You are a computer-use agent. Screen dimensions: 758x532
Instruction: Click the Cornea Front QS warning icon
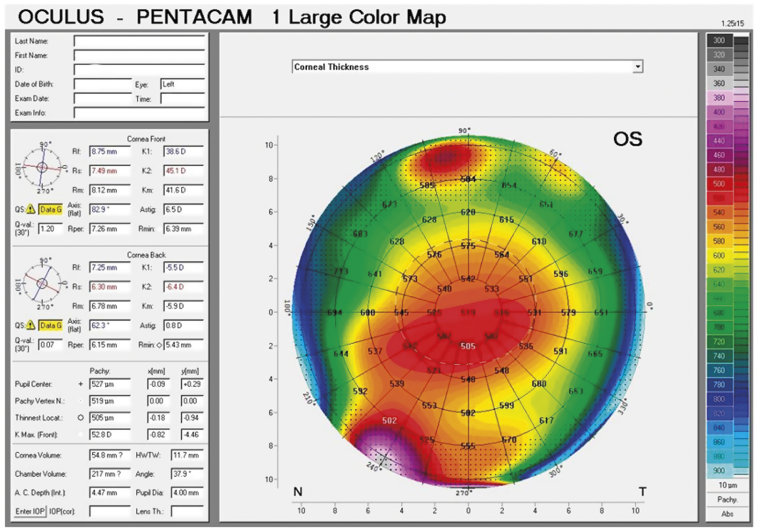[31, 209]
